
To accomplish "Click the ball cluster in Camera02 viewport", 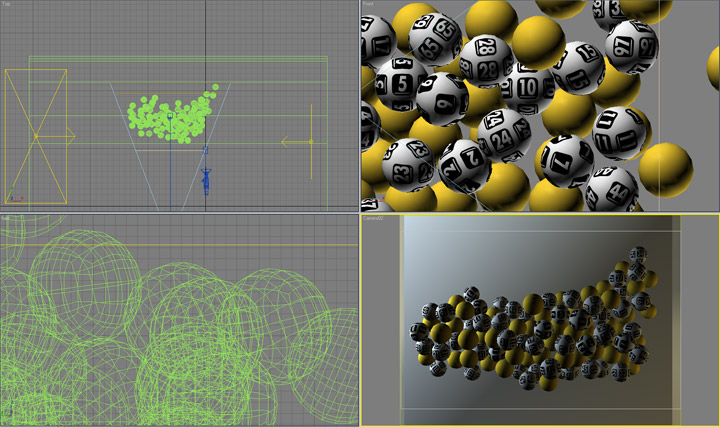I will coord(530,330).
